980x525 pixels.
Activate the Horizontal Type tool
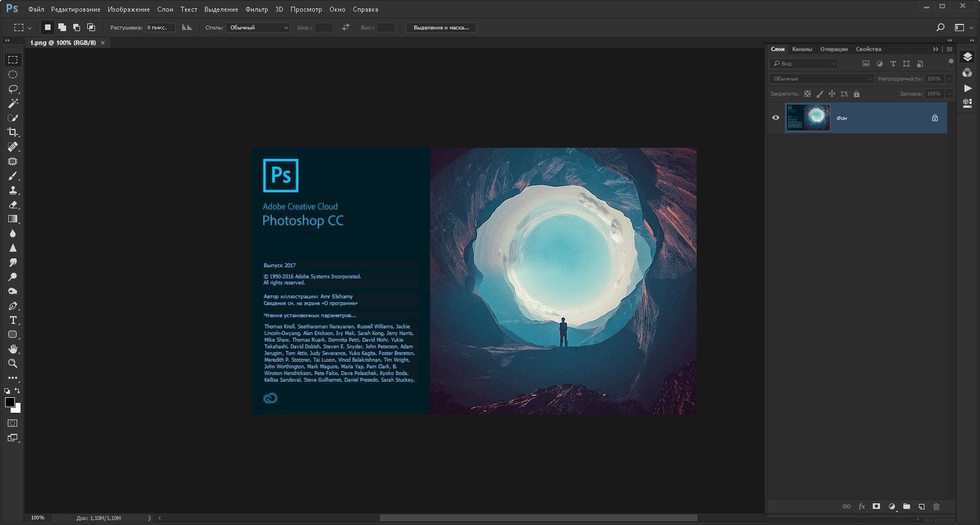tap(13, 320)
